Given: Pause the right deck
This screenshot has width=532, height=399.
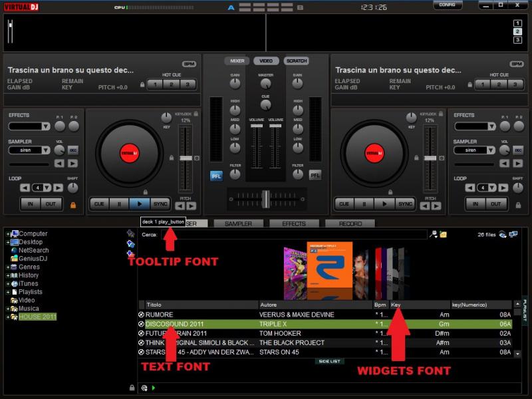Looking at the screenshot, I should [x=364, y=204].
